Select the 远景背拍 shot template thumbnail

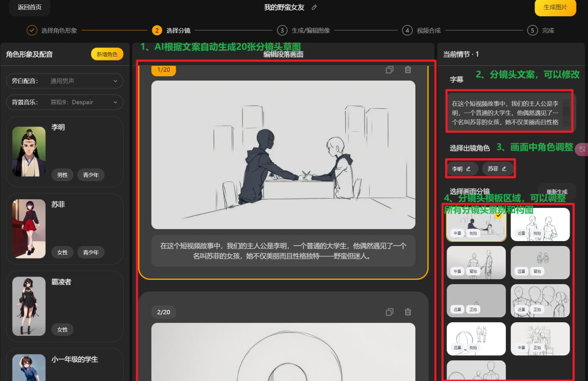540,262
